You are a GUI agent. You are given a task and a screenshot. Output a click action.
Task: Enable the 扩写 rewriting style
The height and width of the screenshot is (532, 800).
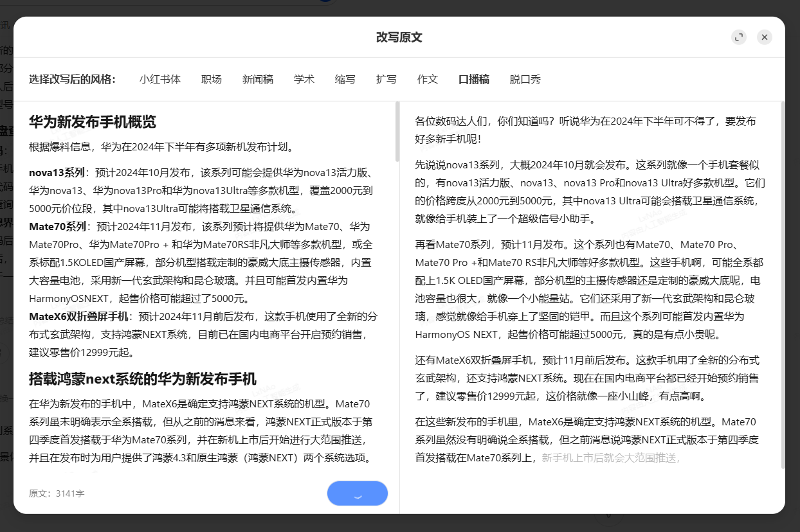pyautogui.click(x=386, y=79)
